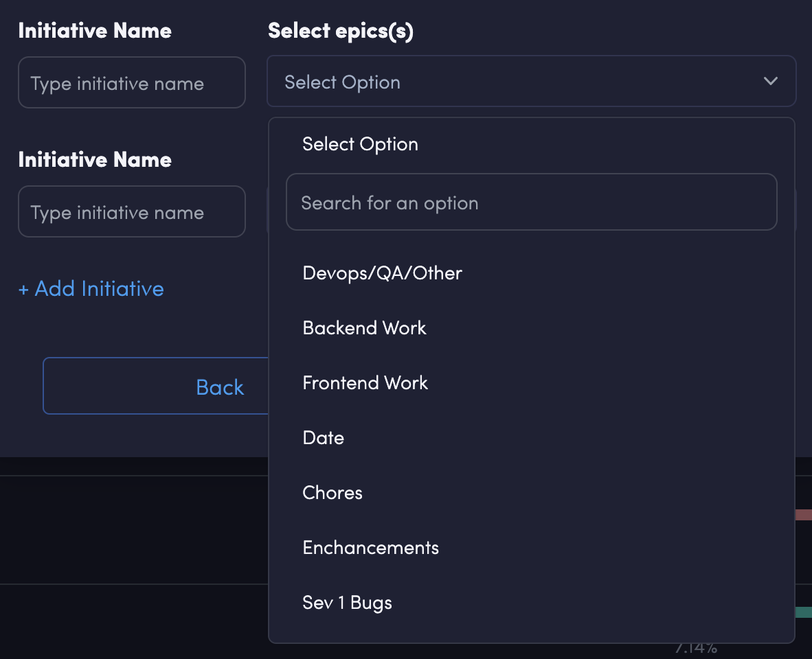The image size is (812, 659).
Task: Click the 7.14% percentage label in the chart
Action: click(x=695, y=649)
